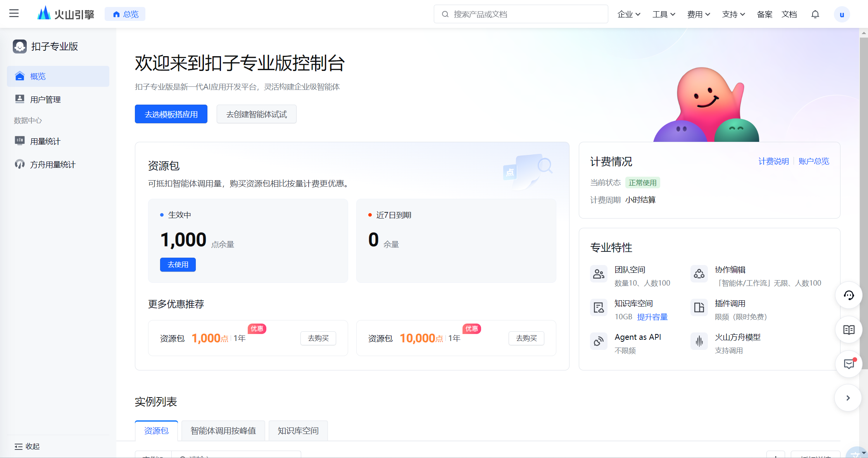Expand the 企业 dropdown menu
This screenshot has height=458, width=868.
(x=629, y=14)
